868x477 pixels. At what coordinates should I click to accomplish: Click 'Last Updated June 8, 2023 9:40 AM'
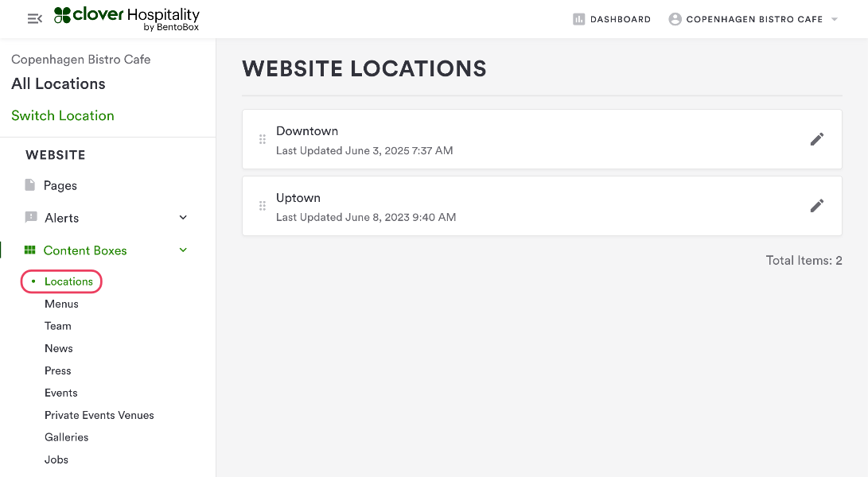coord(366,218)
